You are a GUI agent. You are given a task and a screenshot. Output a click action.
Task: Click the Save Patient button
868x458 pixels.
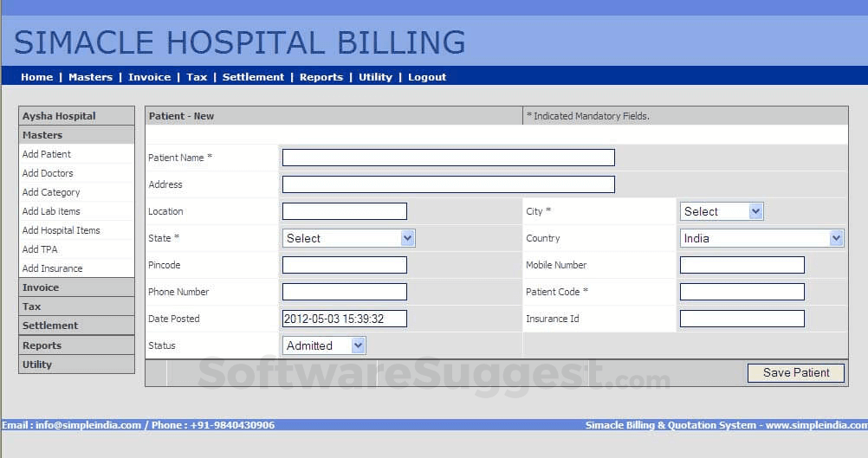click(795, 372)
